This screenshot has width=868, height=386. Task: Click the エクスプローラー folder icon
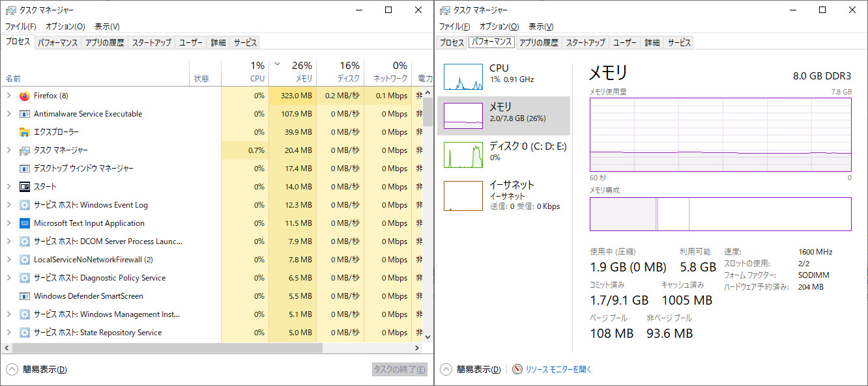(x=25, y=132)
